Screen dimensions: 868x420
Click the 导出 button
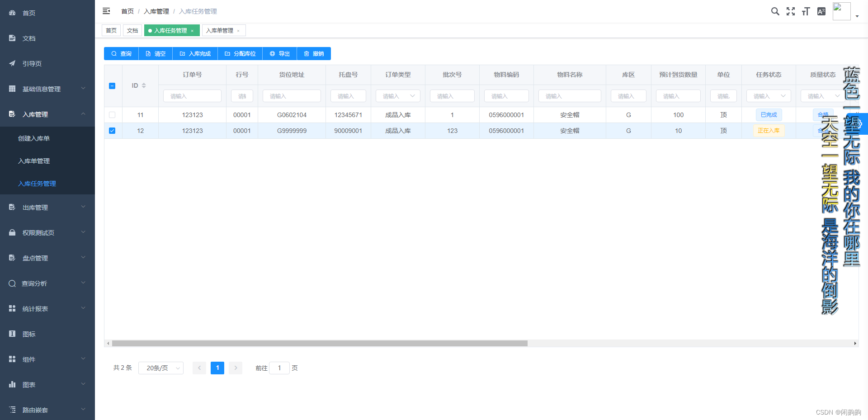pyautogui.click(x=279, y=53)
